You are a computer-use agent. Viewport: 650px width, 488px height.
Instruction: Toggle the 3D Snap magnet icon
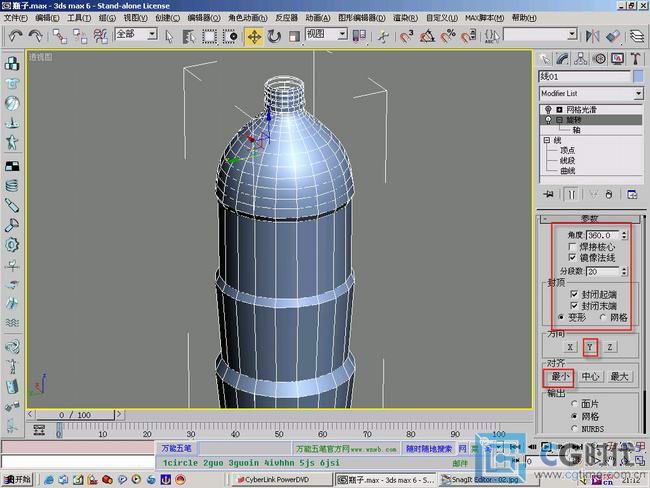406,36
